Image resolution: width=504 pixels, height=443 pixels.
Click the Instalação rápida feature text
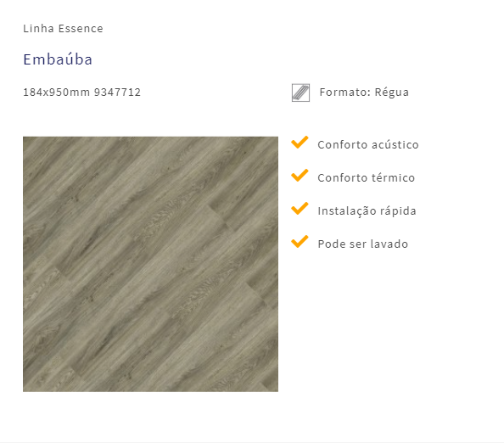pos(367,211)
